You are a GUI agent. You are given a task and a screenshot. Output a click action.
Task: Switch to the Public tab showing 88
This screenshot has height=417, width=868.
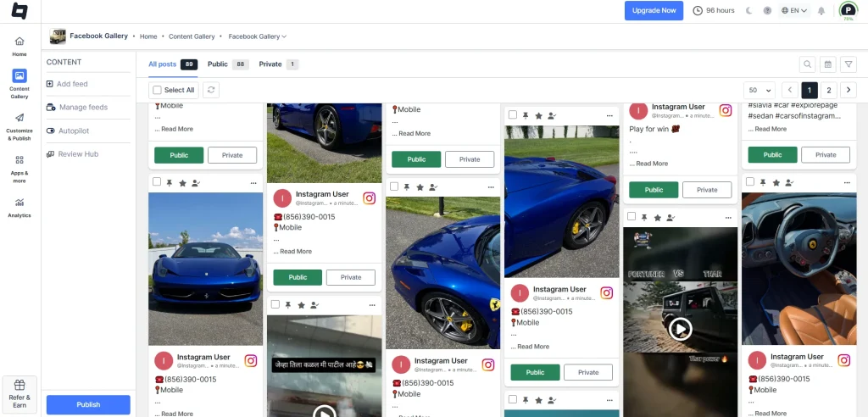227,64
